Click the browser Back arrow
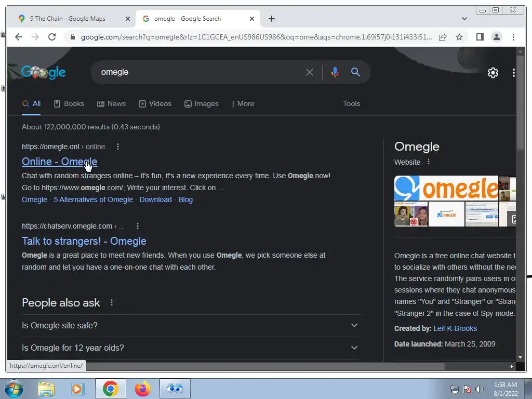Image resolution: width=532 pixels, height=399 pixels. tap(19, 37)
